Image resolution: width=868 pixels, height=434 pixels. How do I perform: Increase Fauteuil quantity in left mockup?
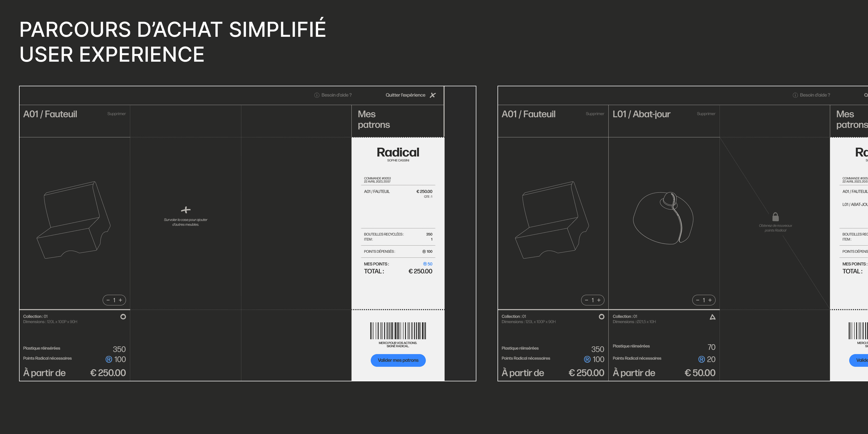pos(120,300)
